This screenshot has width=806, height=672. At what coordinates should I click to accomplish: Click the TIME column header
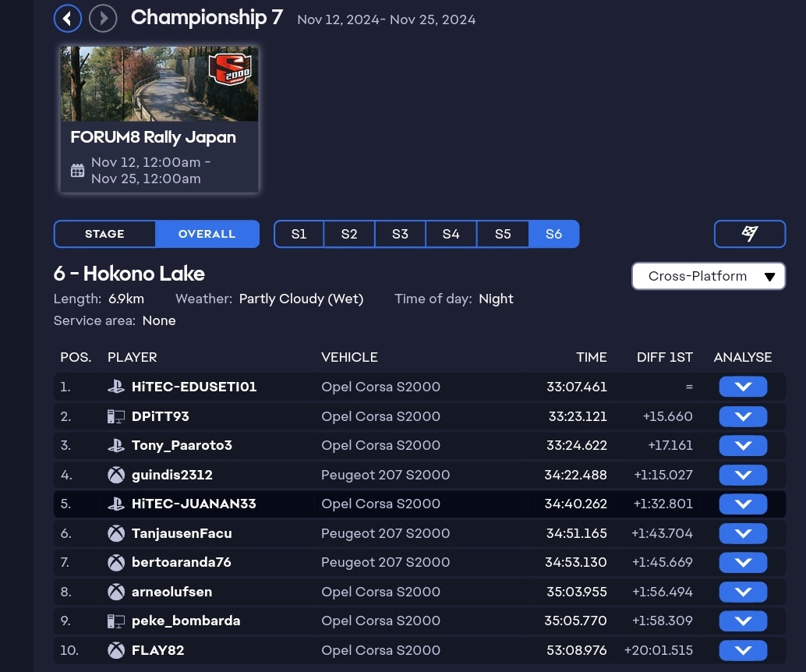591,357
